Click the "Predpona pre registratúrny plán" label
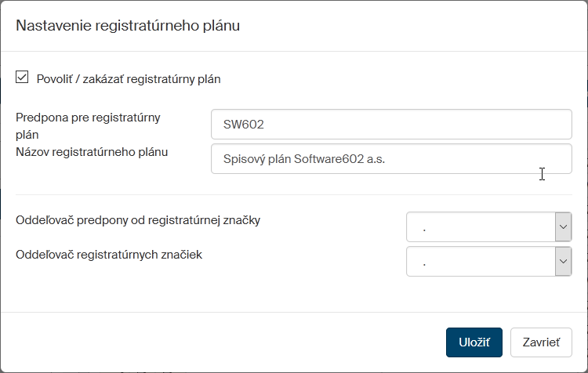The width and height of the screenshot is (588, 373). [x=88, y=125]
